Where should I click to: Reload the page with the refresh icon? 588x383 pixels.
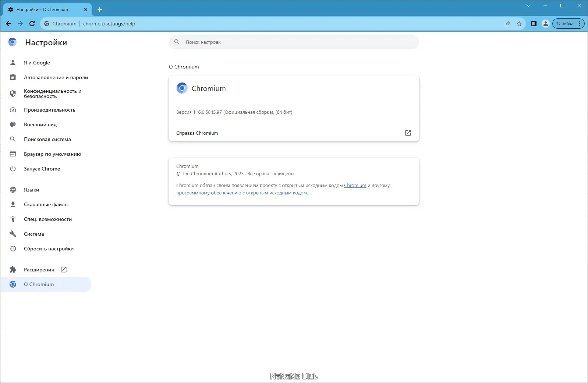point(32,24)
